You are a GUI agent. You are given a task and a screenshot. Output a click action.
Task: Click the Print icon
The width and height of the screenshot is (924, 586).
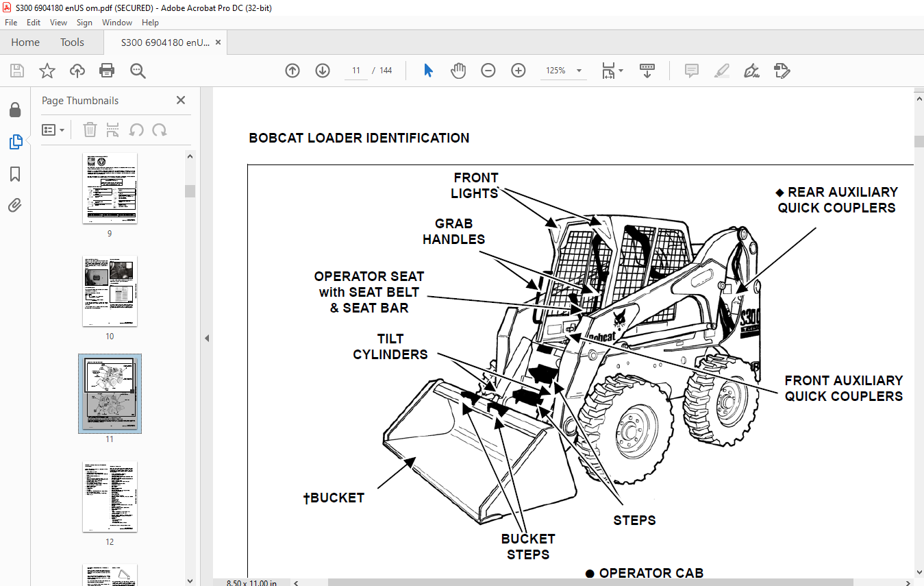[107, 71]
